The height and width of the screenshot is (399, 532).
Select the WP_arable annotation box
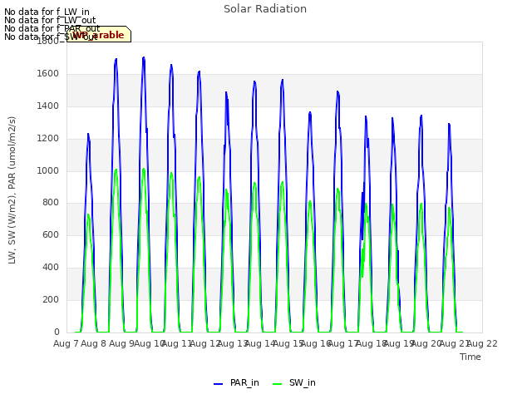tap(99, 34)
